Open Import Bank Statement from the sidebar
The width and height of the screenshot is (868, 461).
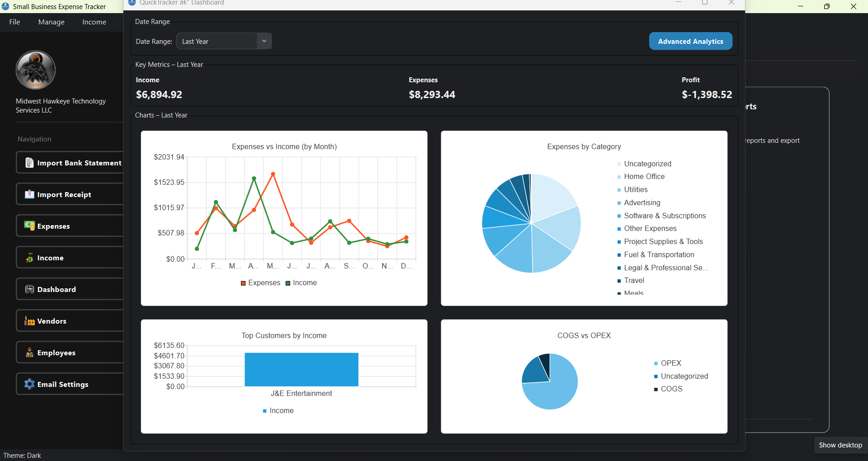[29, 163]
